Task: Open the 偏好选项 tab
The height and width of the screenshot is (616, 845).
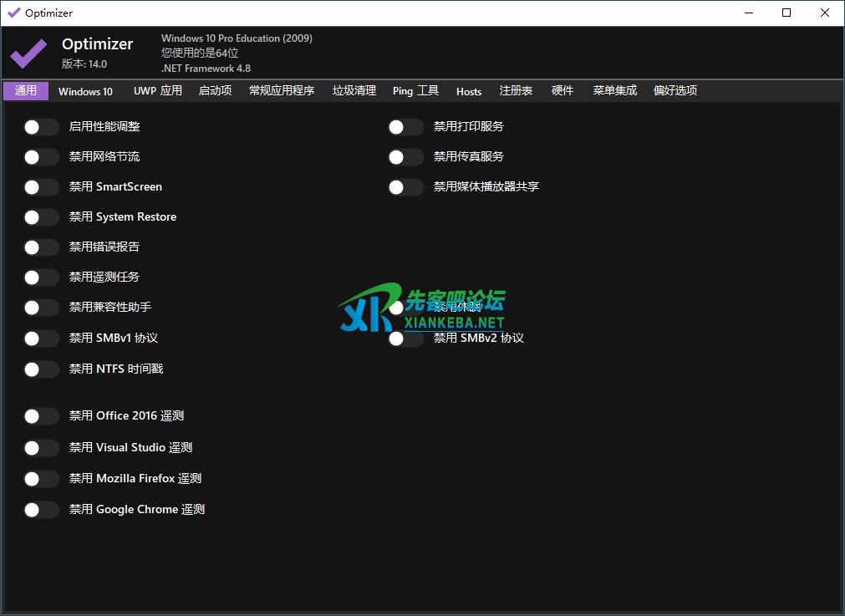Action: (674, 91)
